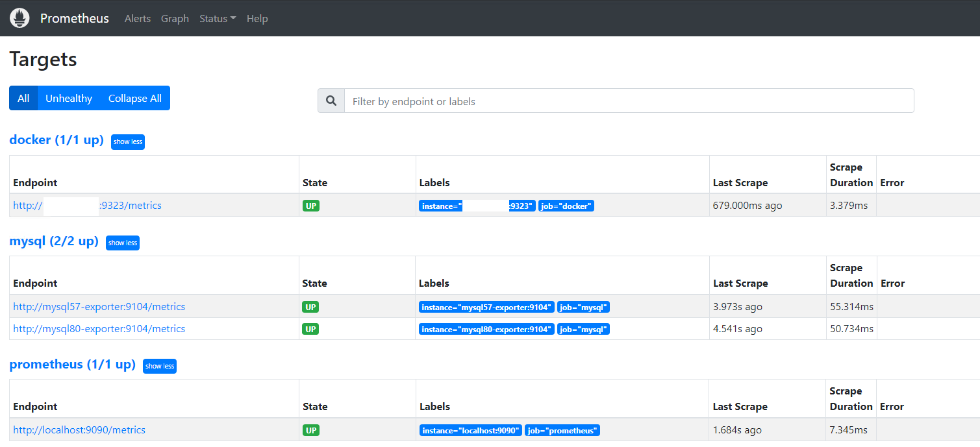980x447 pixels.
Task: Click the job="prometheus" label badge
Action: point(562,430)
